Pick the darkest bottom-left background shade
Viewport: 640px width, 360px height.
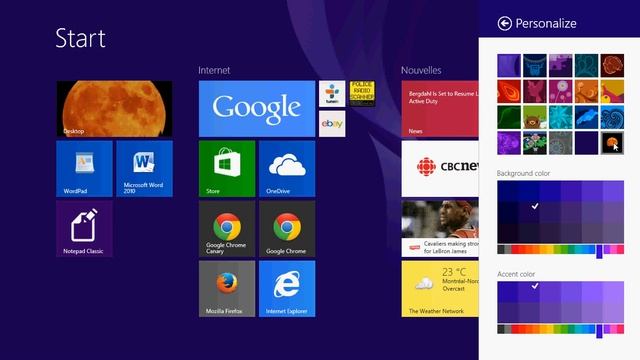[x=508, y=233]
